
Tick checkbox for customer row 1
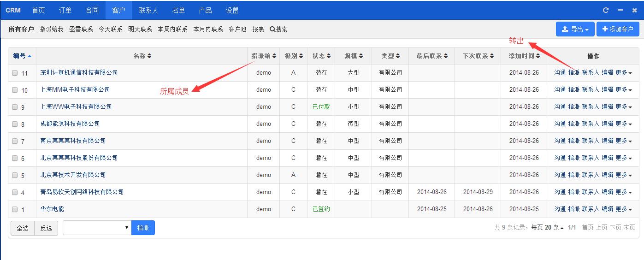[x=15, y=209]
